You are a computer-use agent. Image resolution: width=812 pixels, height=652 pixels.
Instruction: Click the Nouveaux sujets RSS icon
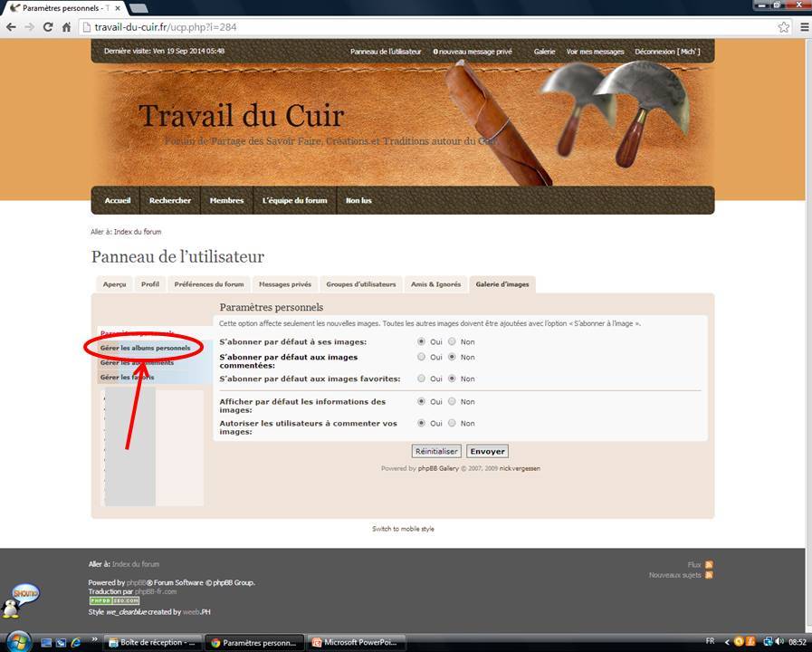[x=709, y=575]
